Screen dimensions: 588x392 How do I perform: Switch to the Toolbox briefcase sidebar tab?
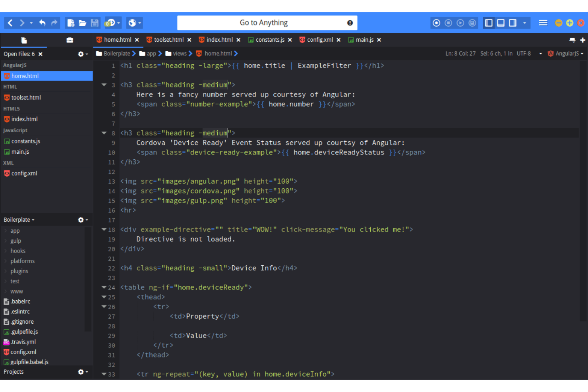[70, 40]
